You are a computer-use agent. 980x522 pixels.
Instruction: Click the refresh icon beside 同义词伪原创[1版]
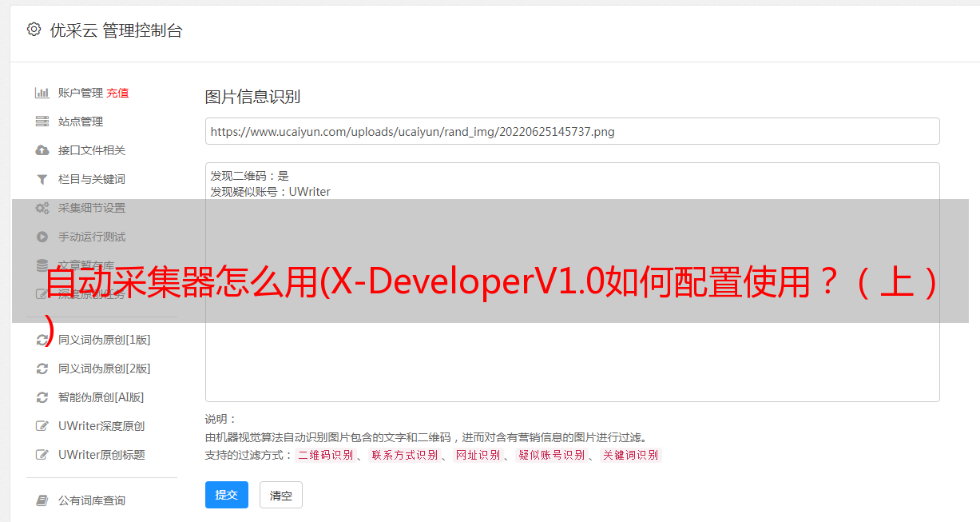[42, 340]
